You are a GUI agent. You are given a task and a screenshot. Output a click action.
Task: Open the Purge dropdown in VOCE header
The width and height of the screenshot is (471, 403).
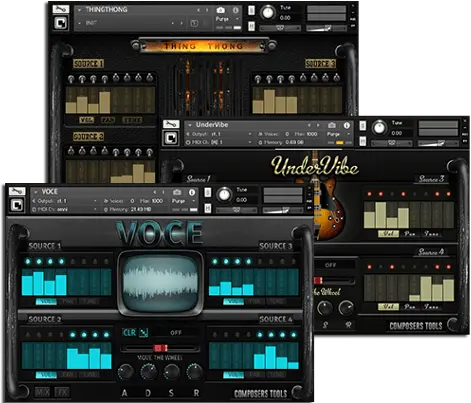pos(194,201)
